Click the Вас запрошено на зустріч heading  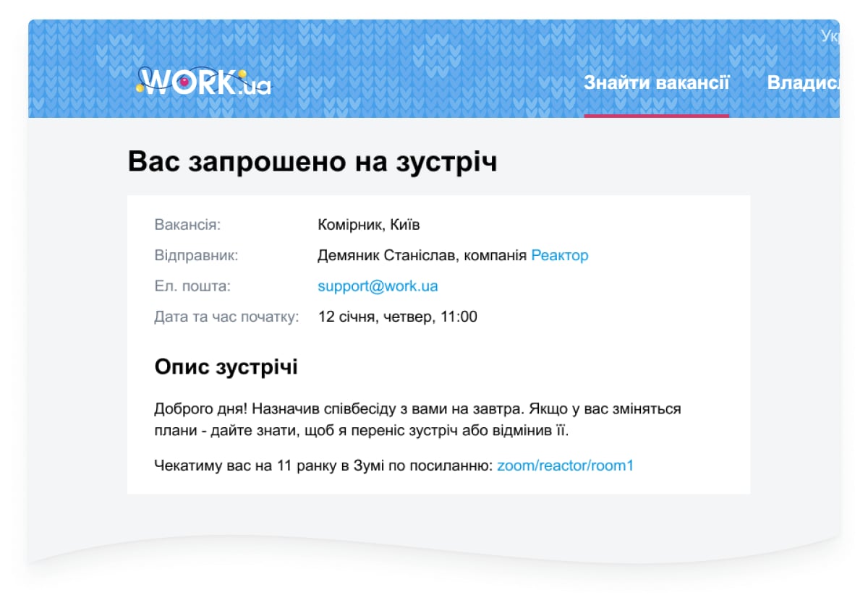pos(312,162)
